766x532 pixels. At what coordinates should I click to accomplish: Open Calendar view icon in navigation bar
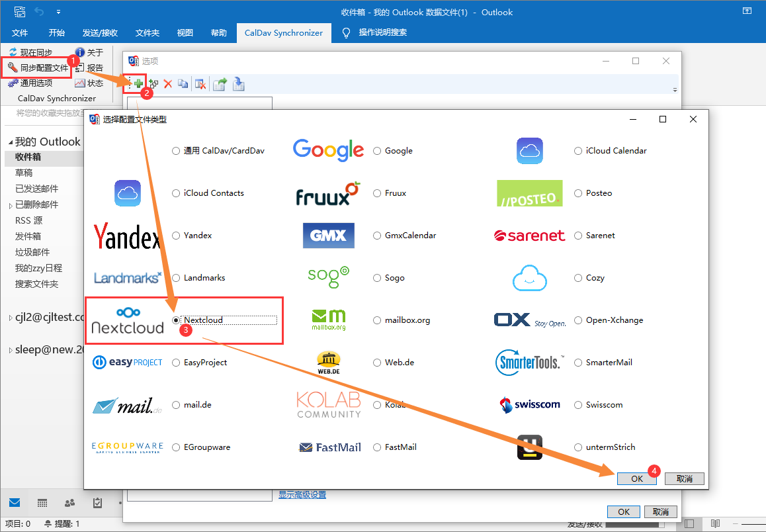(42, 503)
